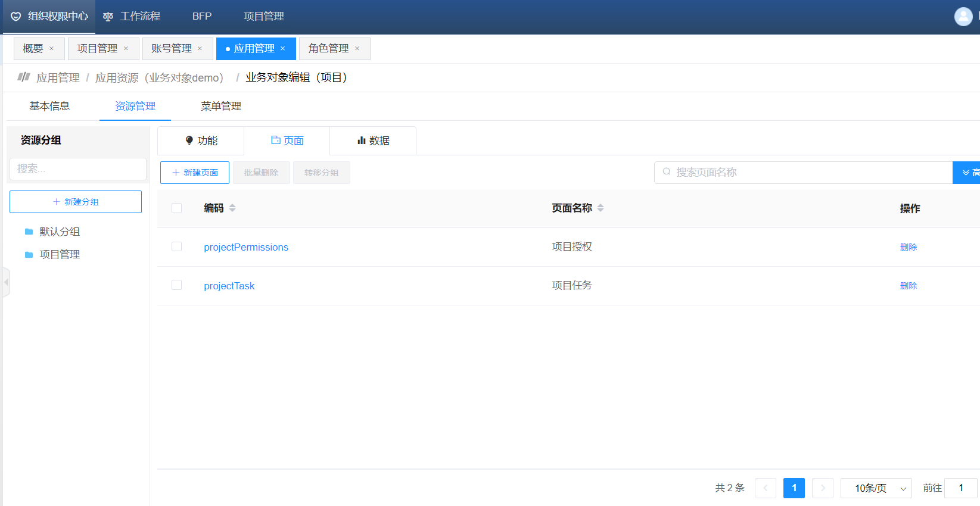Focus the 搜索页面名称 search field

804,173
